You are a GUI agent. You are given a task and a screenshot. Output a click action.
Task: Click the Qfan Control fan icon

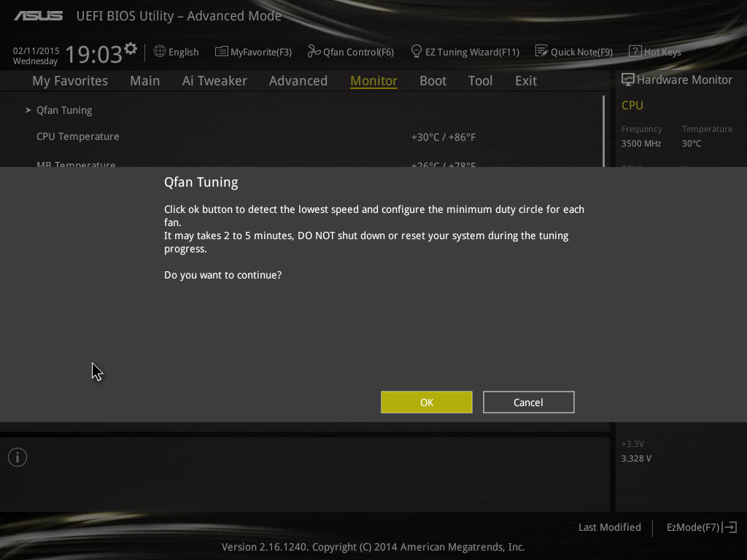click(x=314, y=51)
